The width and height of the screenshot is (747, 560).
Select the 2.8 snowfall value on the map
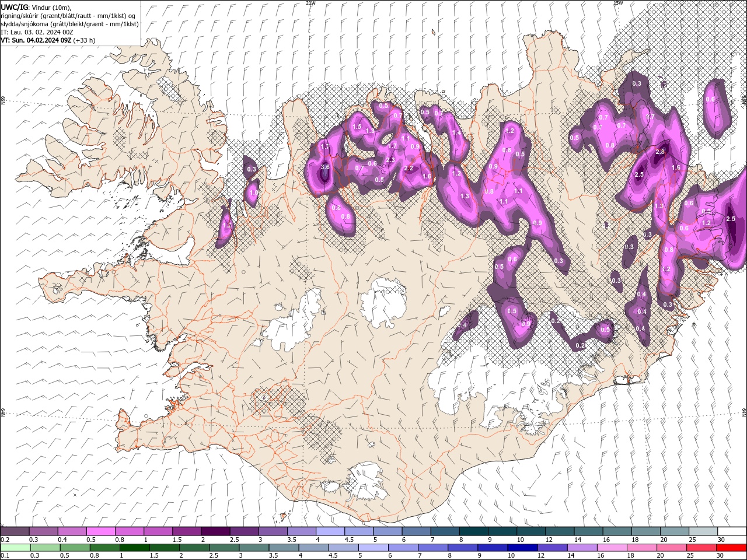tap(661, 152)
